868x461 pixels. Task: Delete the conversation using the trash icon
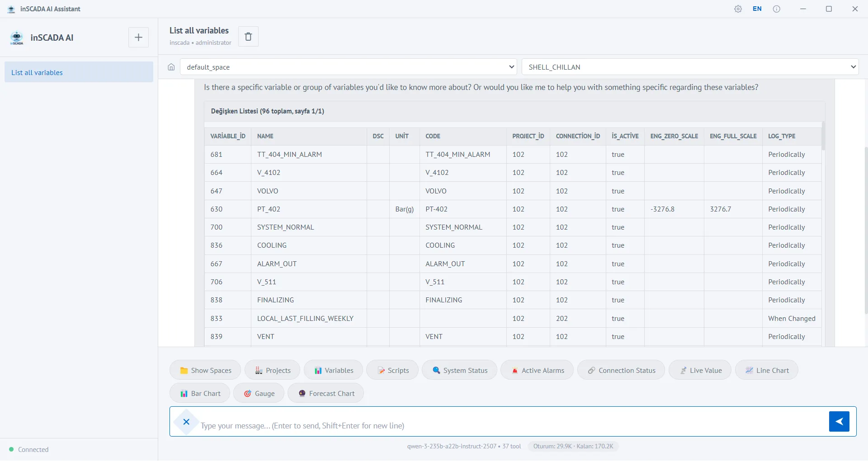tap(248, 36)
